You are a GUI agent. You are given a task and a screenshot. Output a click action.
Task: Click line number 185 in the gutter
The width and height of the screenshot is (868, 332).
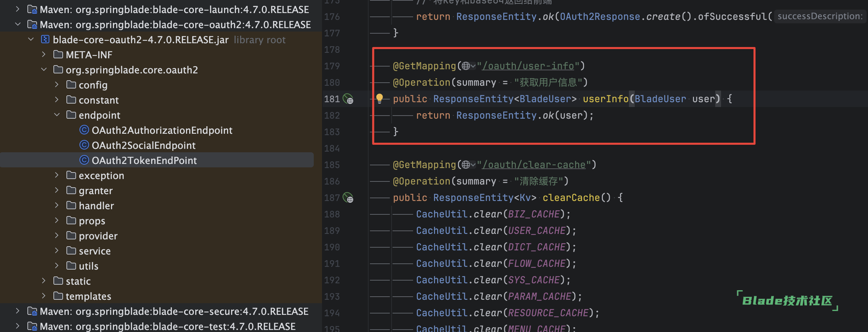332,165
